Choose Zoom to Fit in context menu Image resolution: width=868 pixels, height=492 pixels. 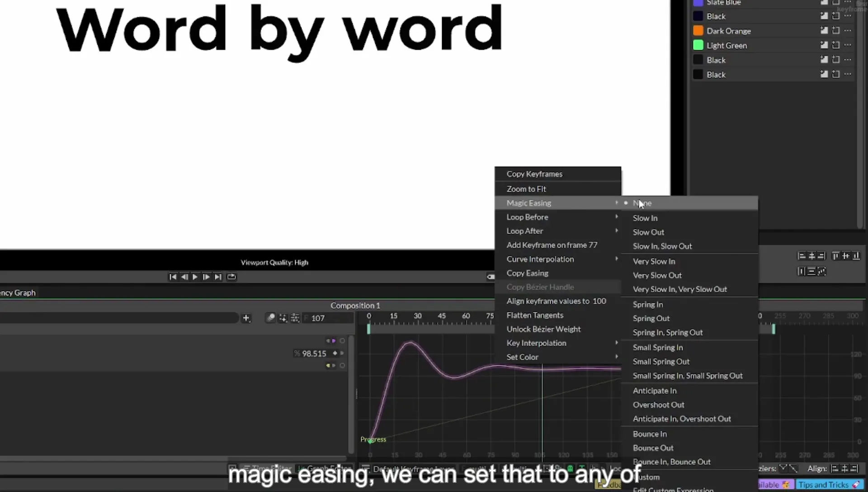coord(558,189)
